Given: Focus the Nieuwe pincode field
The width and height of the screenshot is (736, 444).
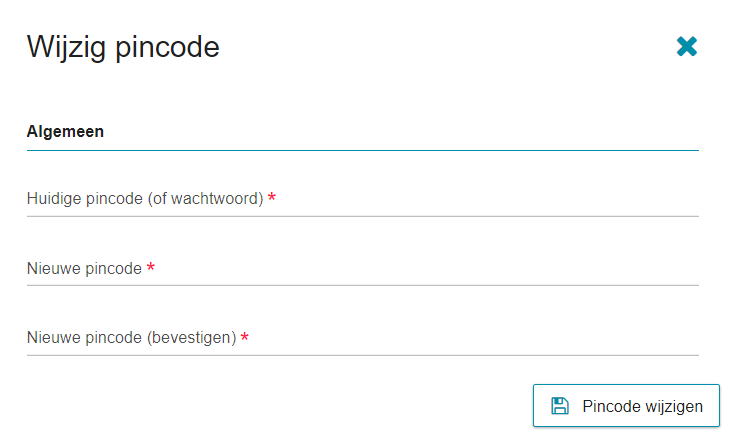Looking at the screenshot, I should (363, 268).
